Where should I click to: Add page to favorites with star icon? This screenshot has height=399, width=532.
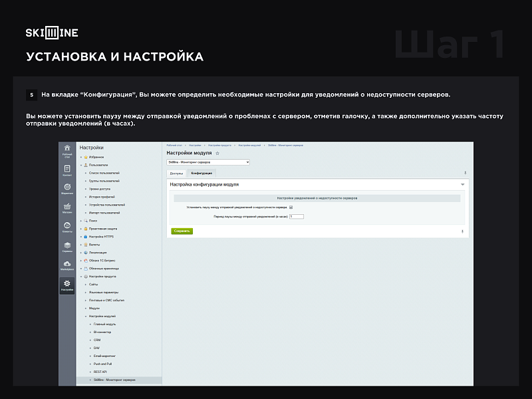217,153
